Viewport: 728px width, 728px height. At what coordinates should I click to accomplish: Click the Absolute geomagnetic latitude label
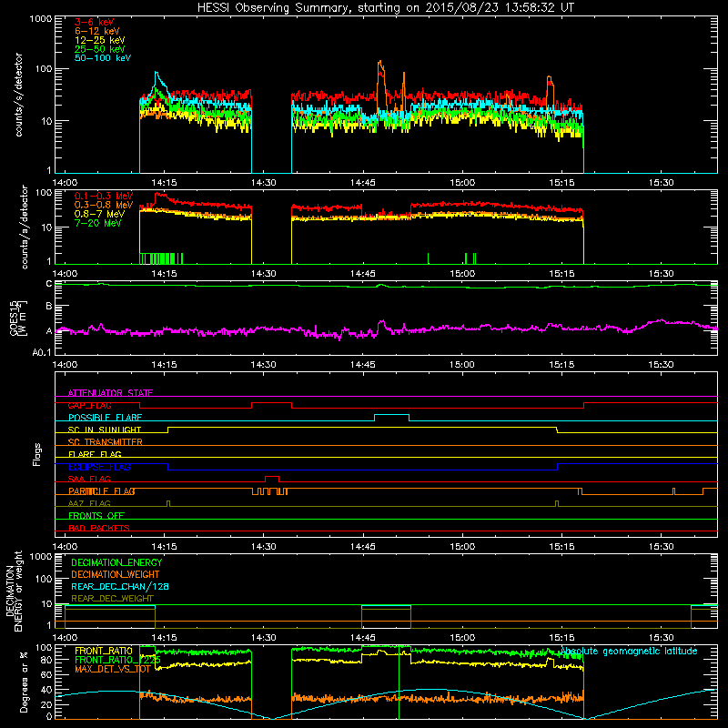click(629, 651)
